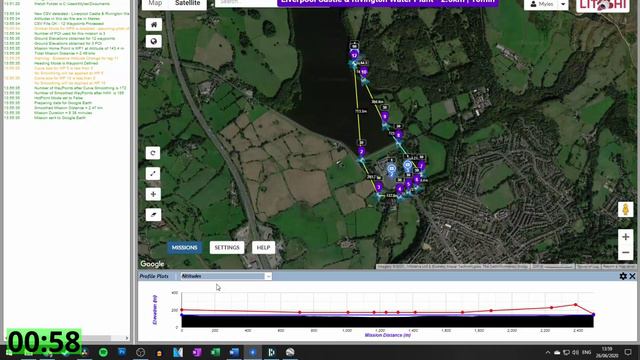The height and width of the screenshot is (360, 640).
Task: Select waypoint marker 4 on the map
Action: (x=400, y=189)
